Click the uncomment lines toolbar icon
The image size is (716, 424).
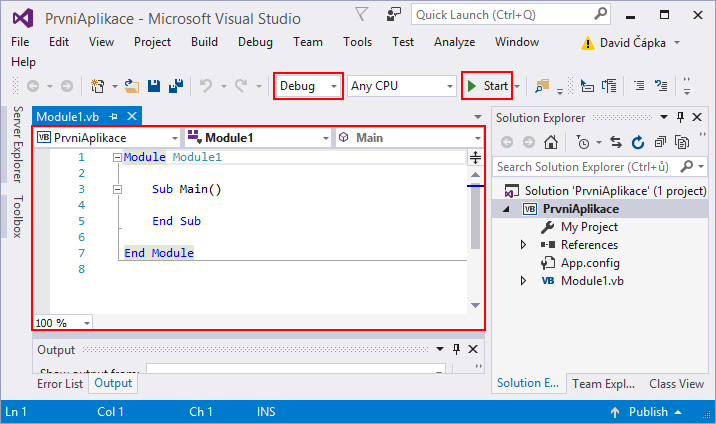coord(661,86)
